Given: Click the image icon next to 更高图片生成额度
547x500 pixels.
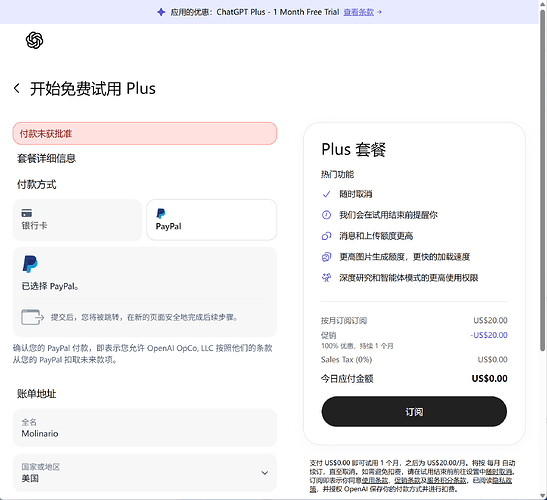Looking at the screenshot, I should tap(326, 257).
